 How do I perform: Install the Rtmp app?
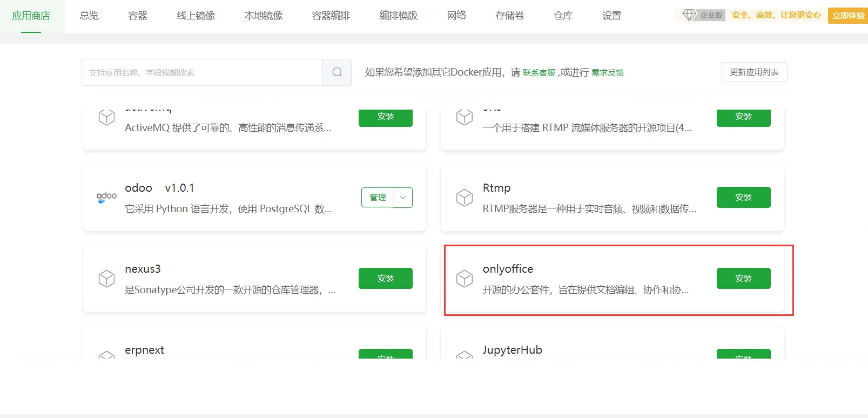point(744,198)
